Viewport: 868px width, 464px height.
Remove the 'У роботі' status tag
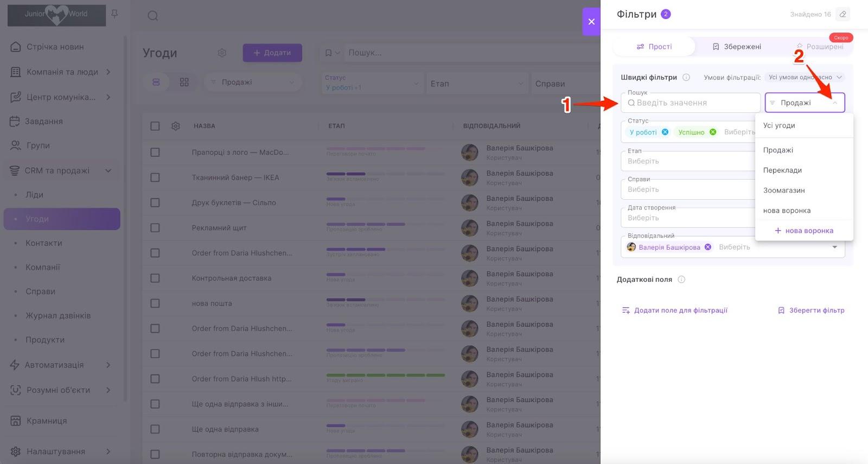click(665, 132)
